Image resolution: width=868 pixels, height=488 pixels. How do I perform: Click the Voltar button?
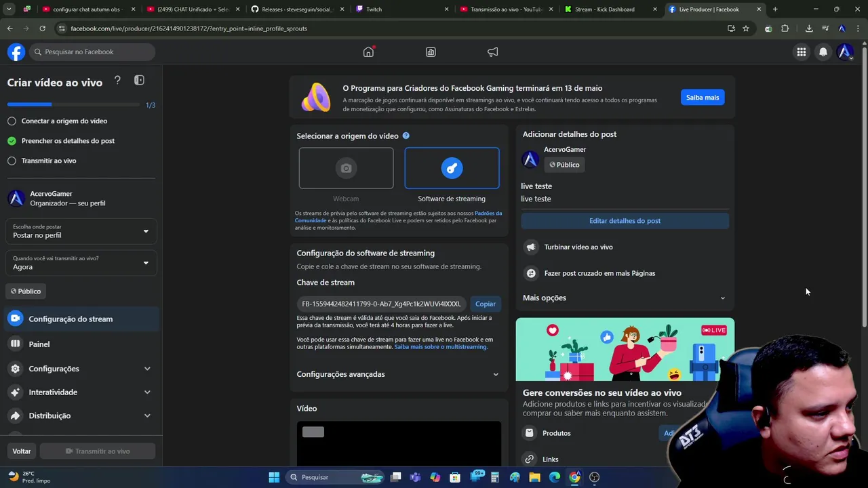pos(22,451)
